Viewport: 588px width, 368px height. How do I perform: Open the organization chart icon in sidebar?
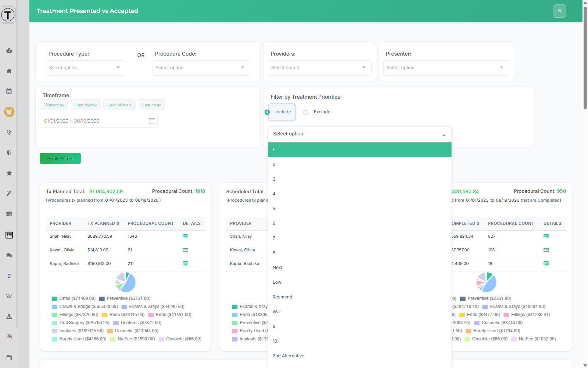pos(9,316)
